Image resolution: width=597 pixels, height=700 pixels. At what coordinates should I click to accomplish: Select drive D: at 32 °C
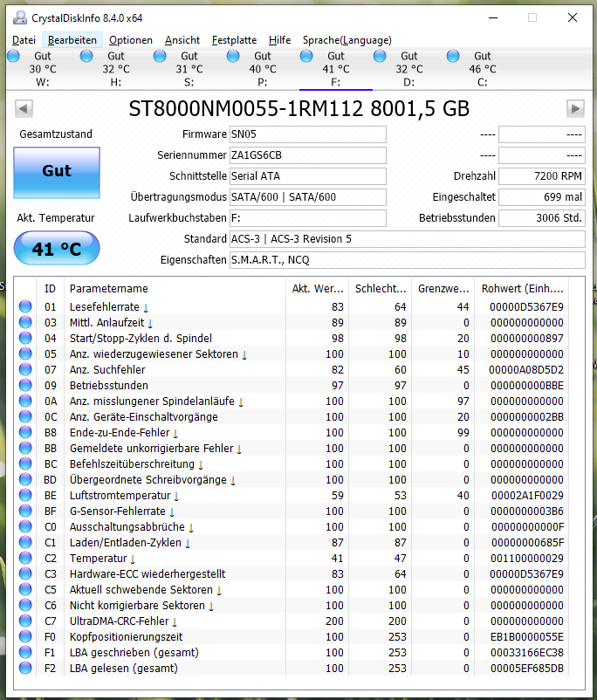pos(409,69)
